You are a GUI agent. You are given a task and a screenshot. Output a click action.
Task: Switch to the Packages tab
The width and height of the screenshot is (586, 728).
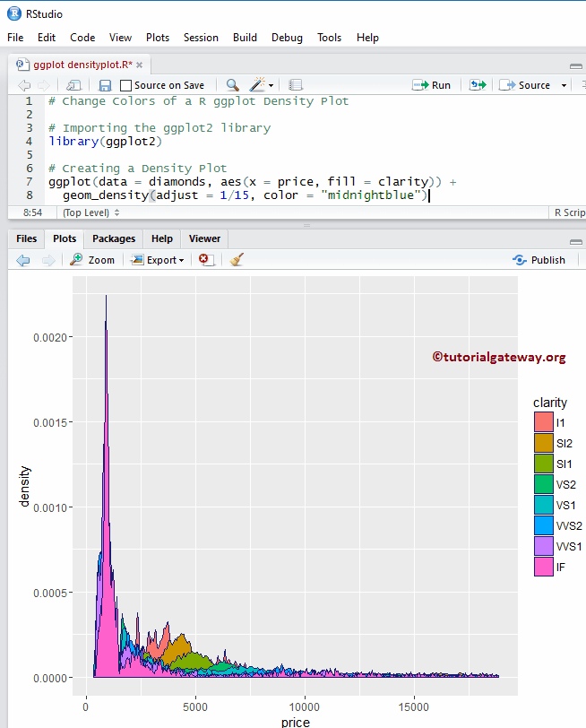tap(114, 238)
